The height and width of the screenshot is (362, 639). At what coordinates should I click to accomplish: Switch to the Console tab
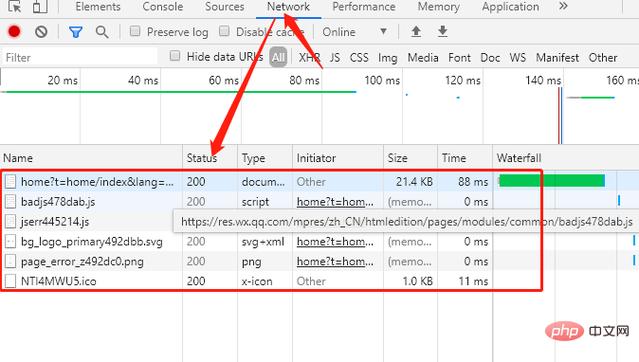click(163, 7)
